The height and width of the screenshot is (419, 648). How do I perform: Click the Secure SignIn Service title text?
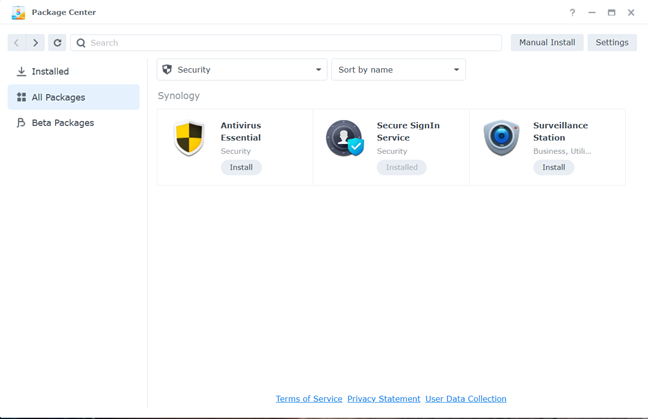pos(408,131)
